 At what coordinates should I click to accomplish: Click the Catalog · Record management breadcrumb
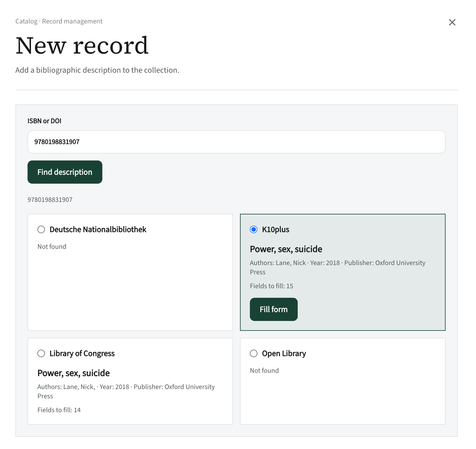click(x=59, y=21)
